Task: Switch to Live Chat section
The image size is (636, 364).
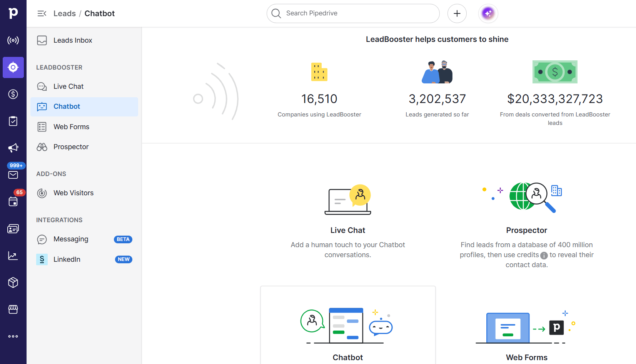Action: tap(68, 86)
